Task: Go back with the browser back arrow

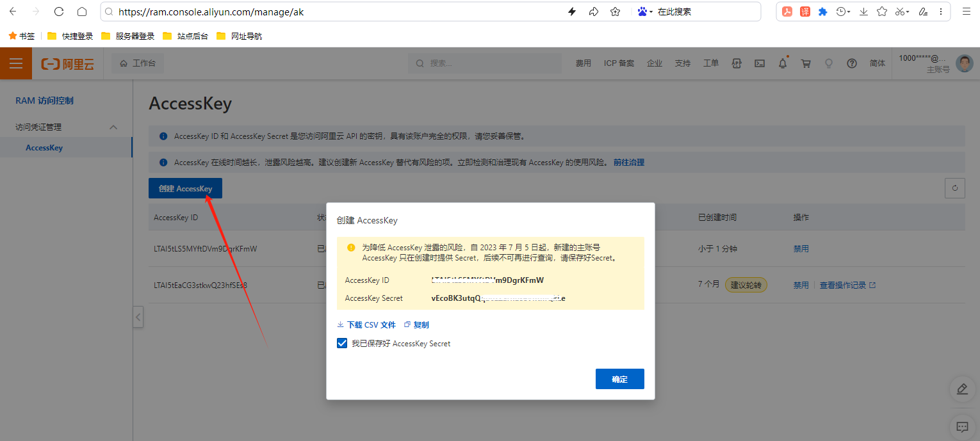Action: [13, 12]
